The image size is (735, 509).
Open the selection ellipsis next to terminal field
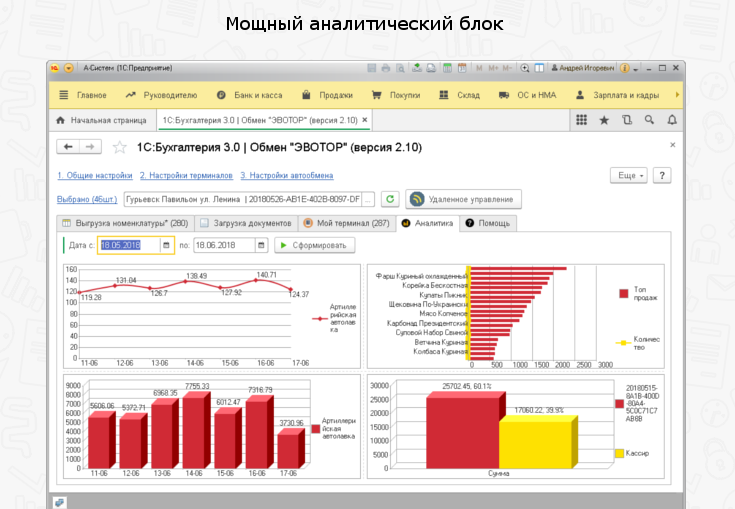(369, 199)
